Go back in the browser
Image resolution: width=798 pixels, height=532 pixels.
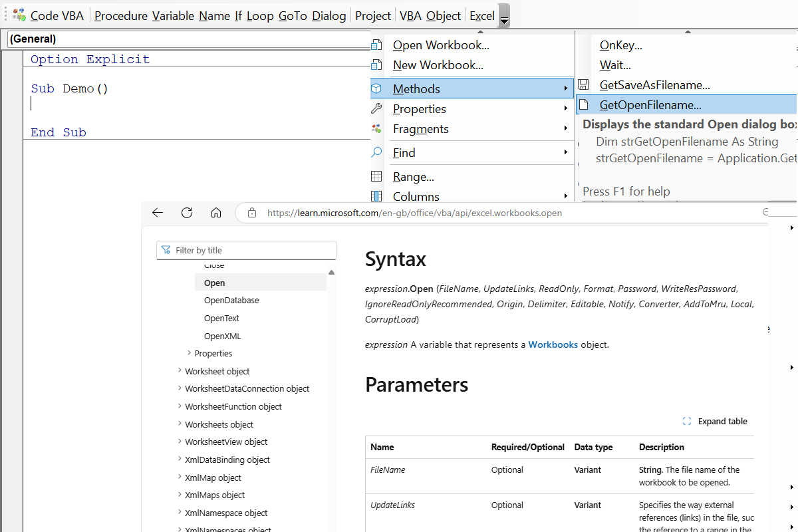[158, 213]
